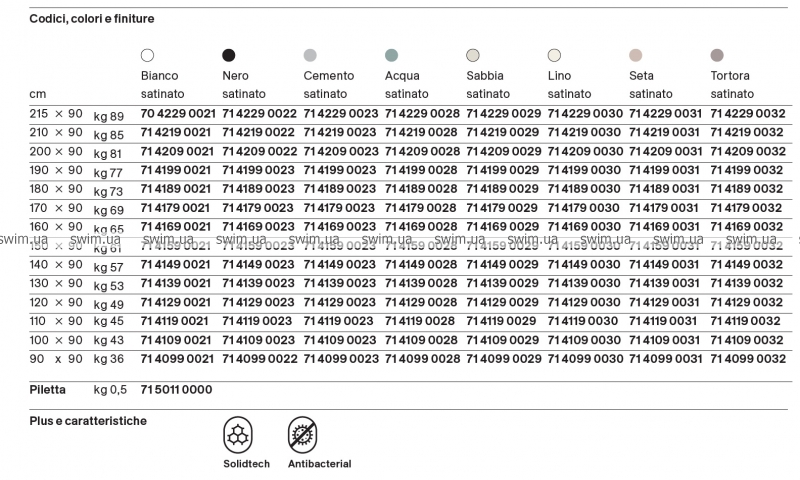Click code 70 4229 0021 in Bianco column
The image size is (800, 480).
177,114
